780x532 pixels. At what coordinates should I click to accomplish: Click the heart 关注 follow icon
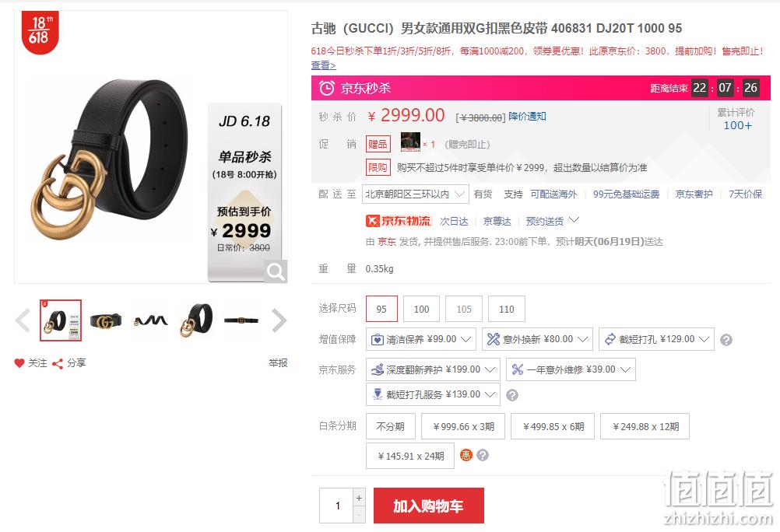point(19,363)
